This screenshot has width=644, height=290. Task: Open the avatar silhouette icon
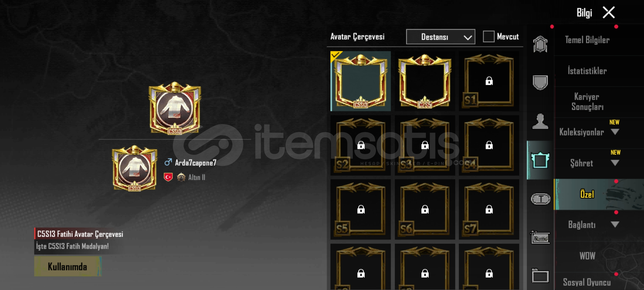pos(540,121)
